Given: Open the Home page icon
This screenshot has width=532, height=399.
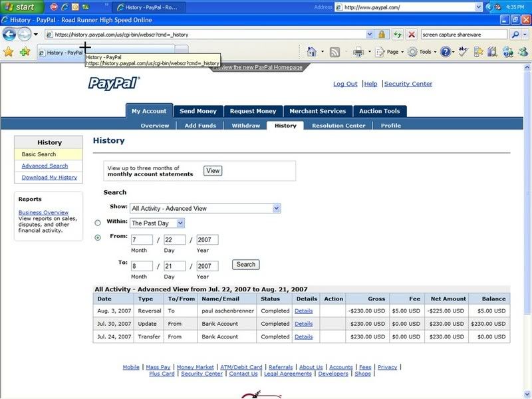Looking at the screenshot, I should (311, 52).
